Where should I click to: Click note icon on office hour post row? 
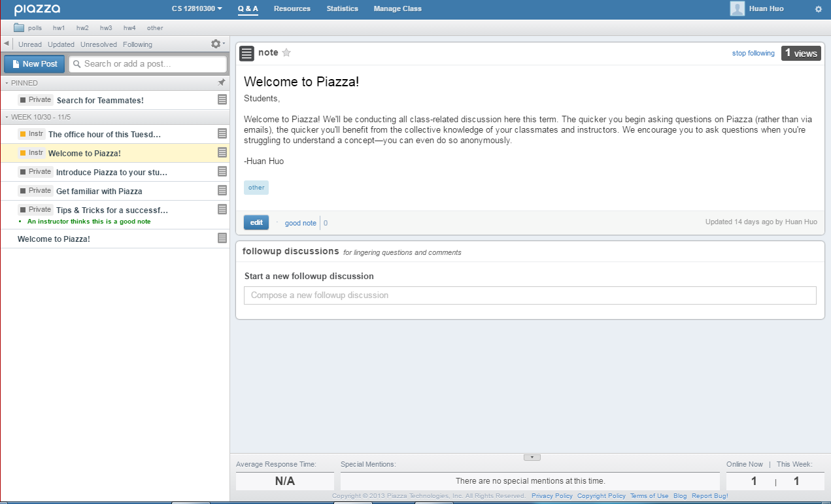point(222,133)
